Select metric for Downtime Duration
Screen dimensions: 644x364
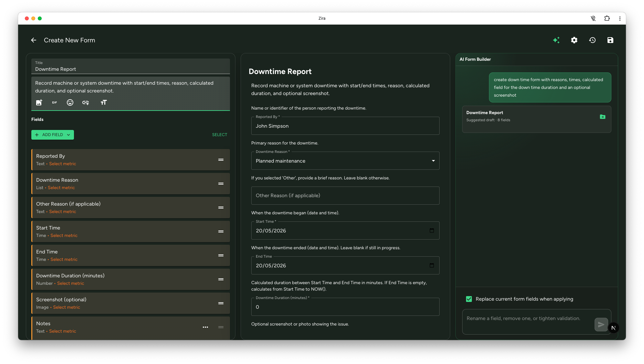71,284
